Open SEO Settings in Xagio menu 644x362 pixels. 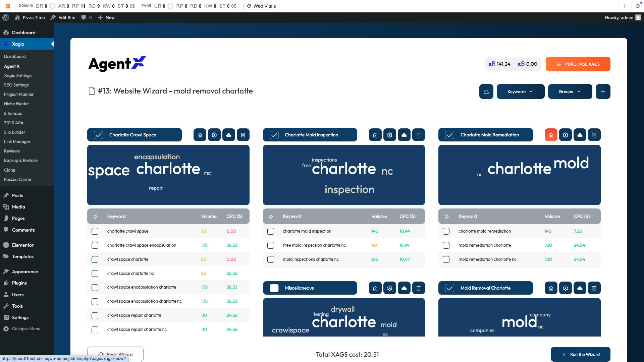[16, 85]
